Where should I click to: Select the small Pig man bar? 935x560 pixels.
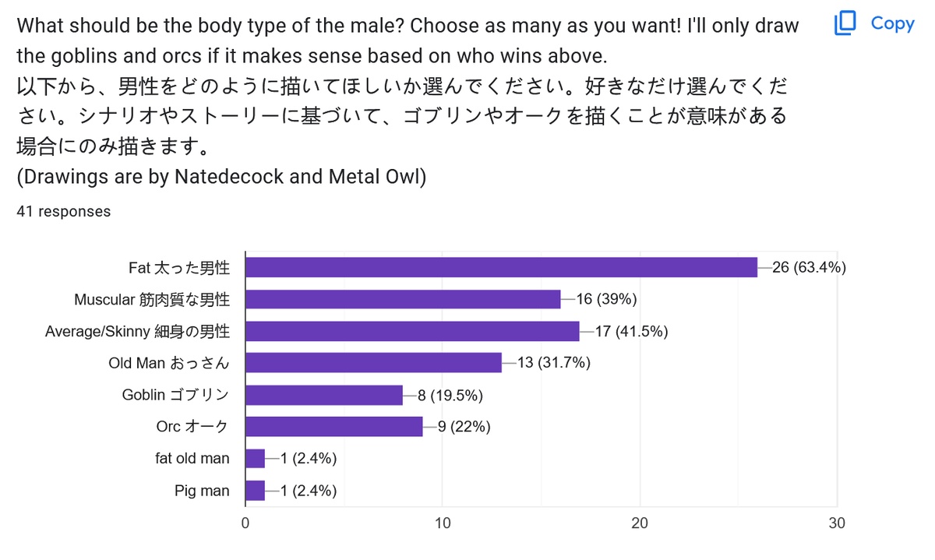click(255, 491)
